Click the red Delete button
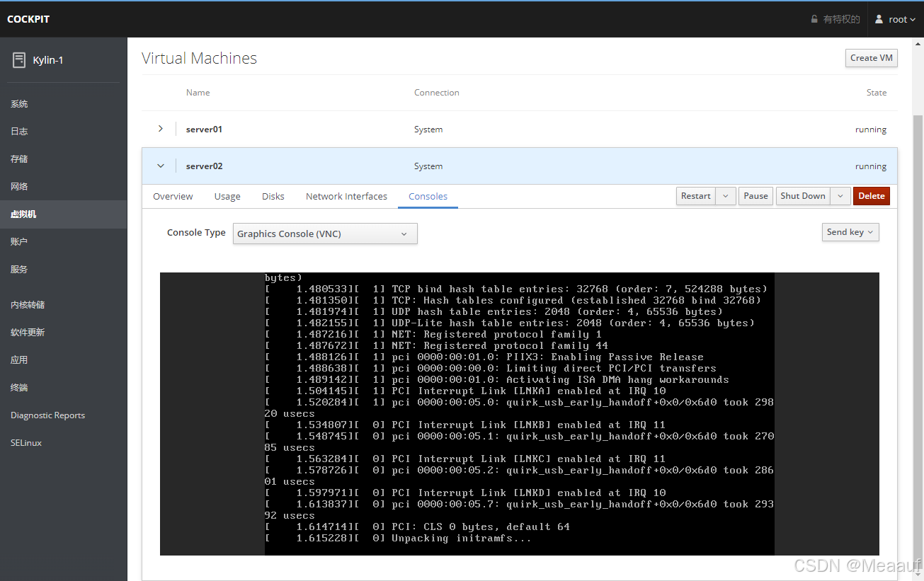The height and width of the screenshot is (581, 924). click(x=872, y=196)
